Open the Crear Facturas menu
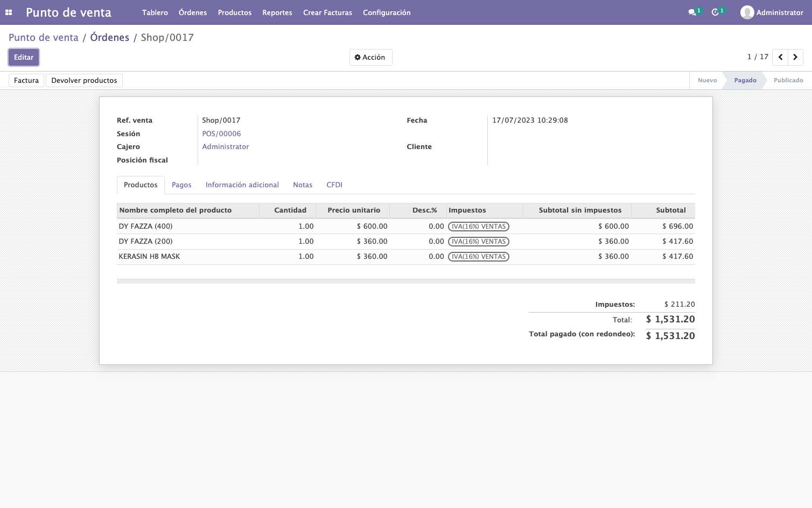This screenshot has width=812, height=508. 327,12
